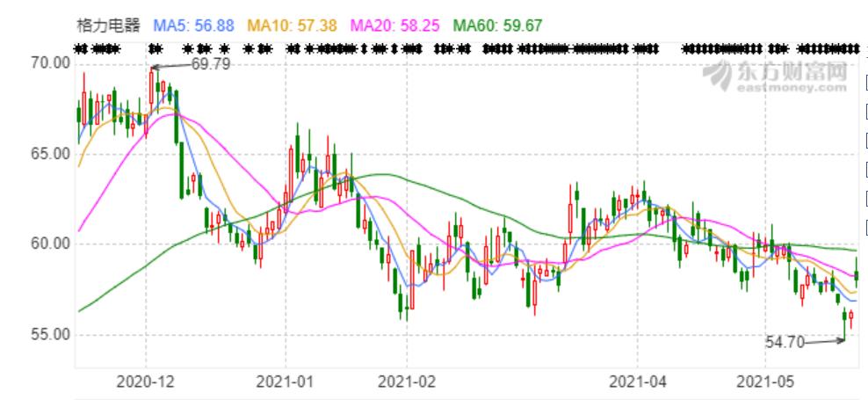Click the 2020-12 date axis label
Screen dimensions: 868x400
pyautogui.click(x=147, y=382)
